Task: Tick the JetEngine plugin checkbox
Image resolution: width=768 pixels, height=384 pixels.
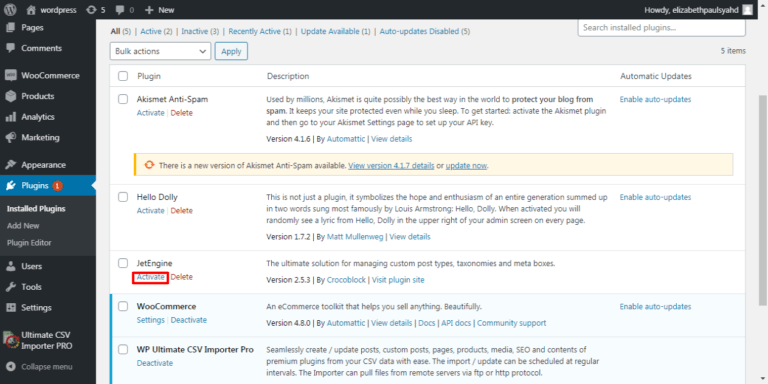Action: click(x=123, y=263)
